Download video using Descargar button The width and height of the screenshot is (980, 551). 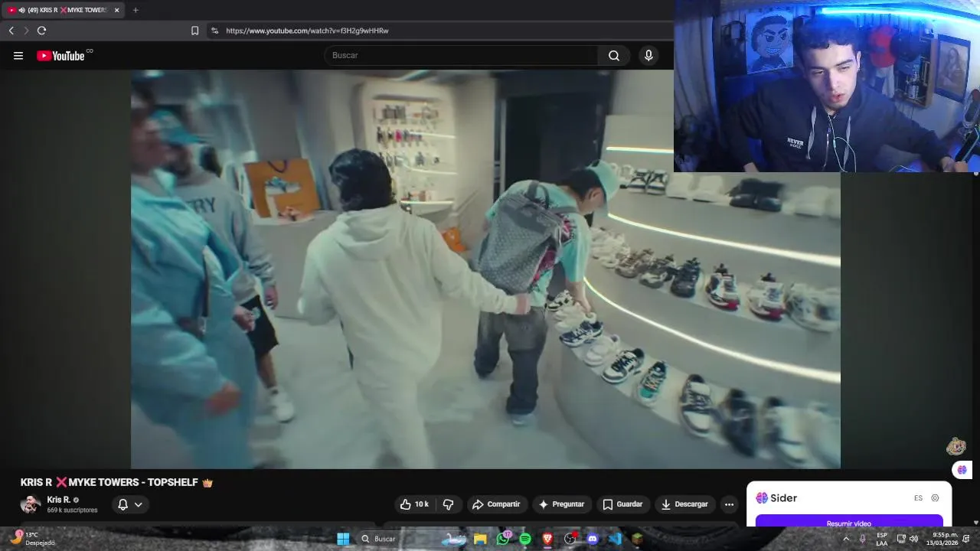click(684, 504)
